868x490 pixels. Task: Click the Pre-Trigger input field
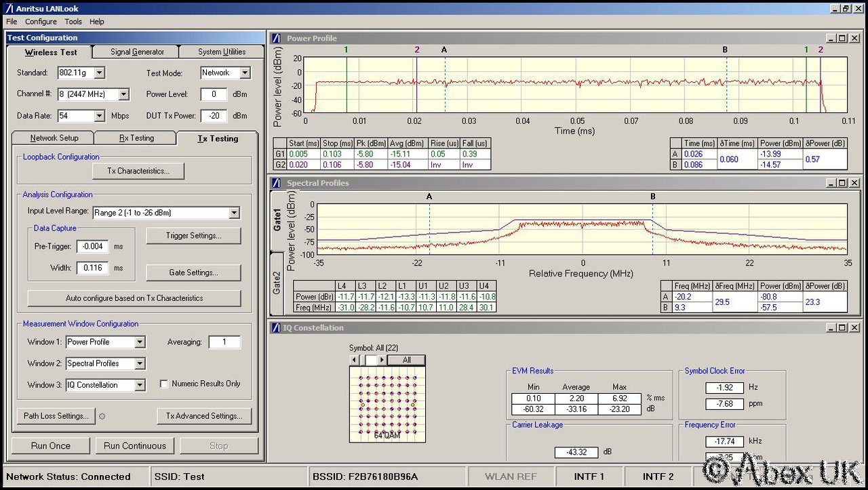92,247
